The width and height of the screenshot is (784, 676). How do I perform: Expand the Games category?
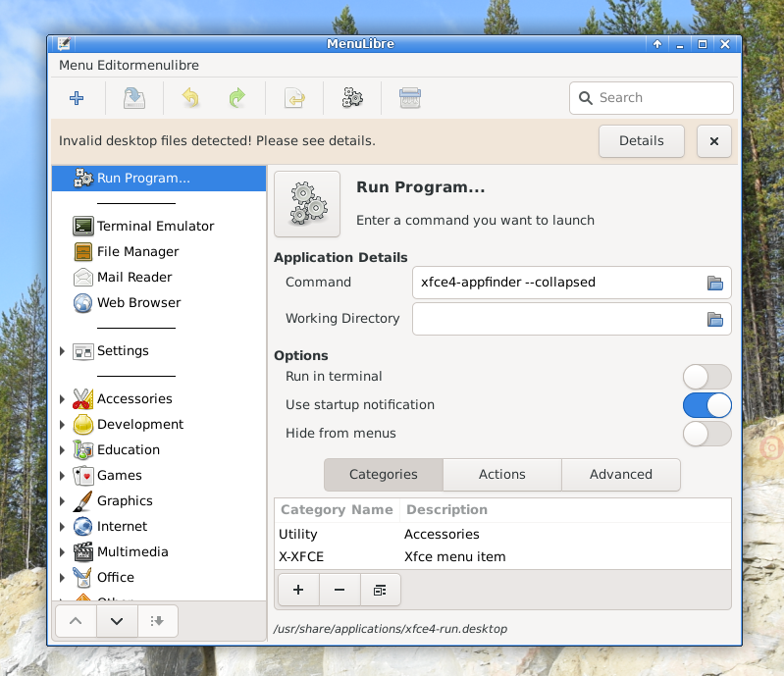coord(62,476)
